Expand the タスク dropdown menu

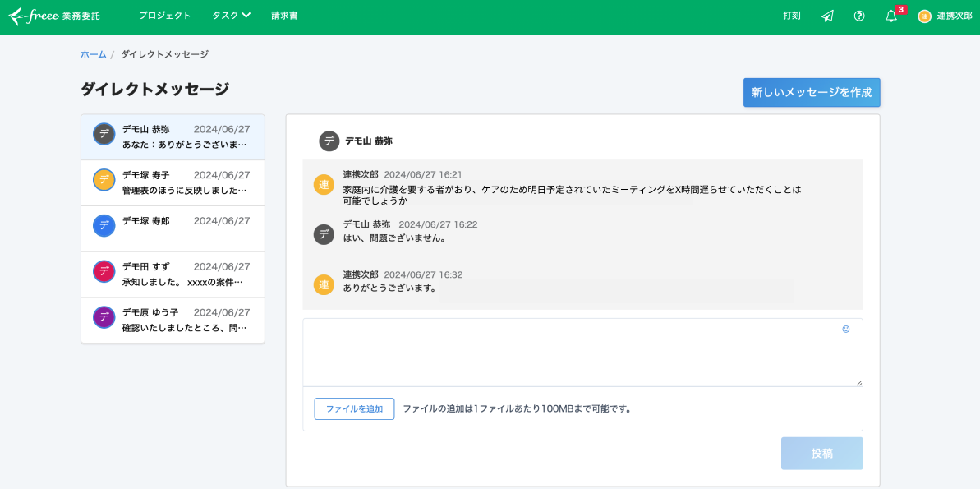[x=231, y=15]
